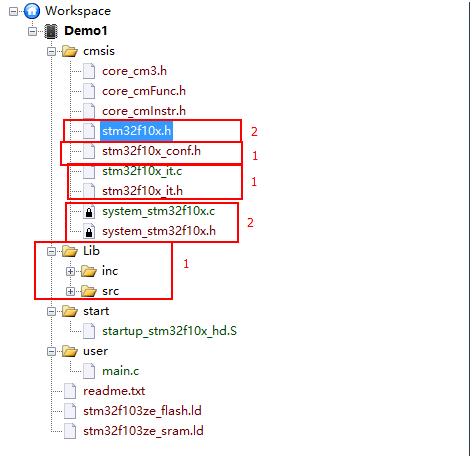Expand the src folder
This screenshot has width=472, height=458.
coord(70,292)
